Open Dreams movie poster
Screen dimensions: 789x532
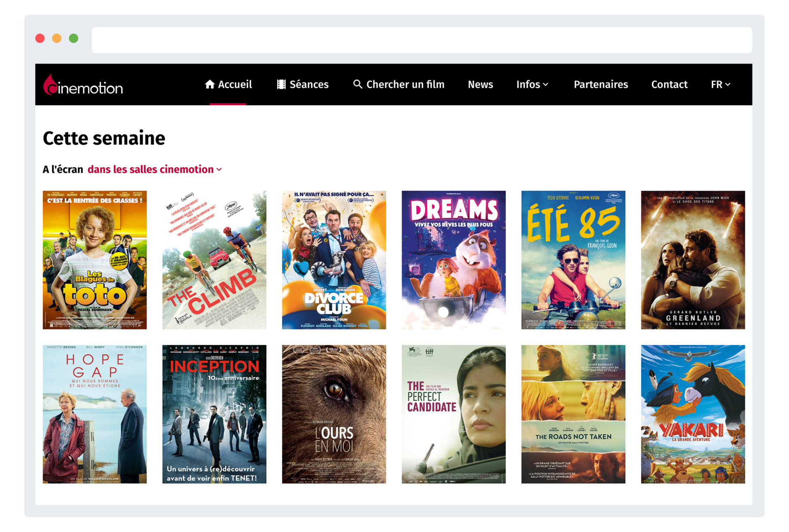tap(454, 260)
